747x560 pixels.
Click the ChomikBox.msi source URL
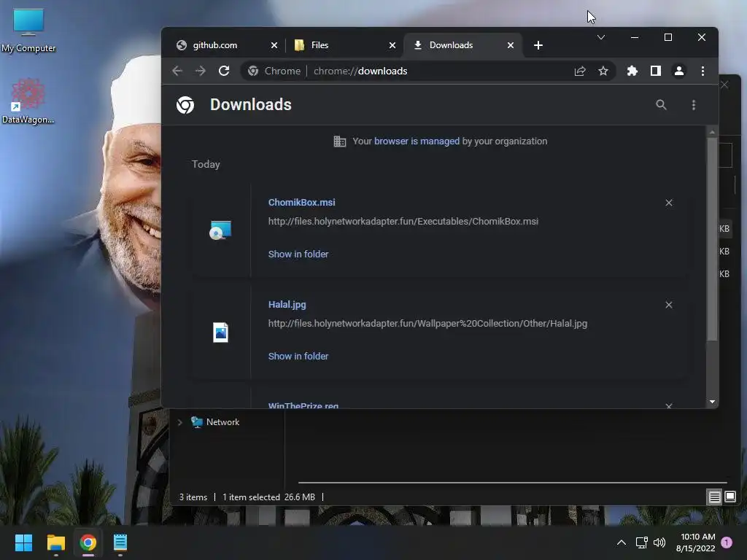tap(403, 222)
